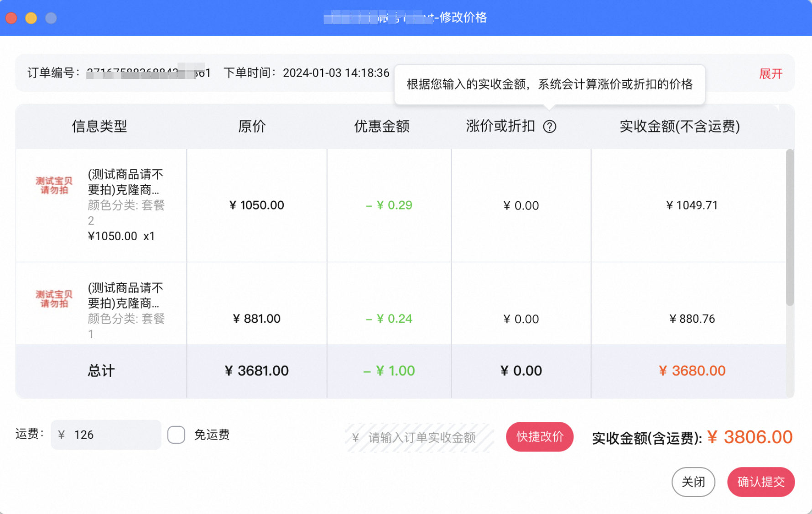Click the first product thumbnail for 套餐2
This screenshot has height=514, width=812.
54,186
